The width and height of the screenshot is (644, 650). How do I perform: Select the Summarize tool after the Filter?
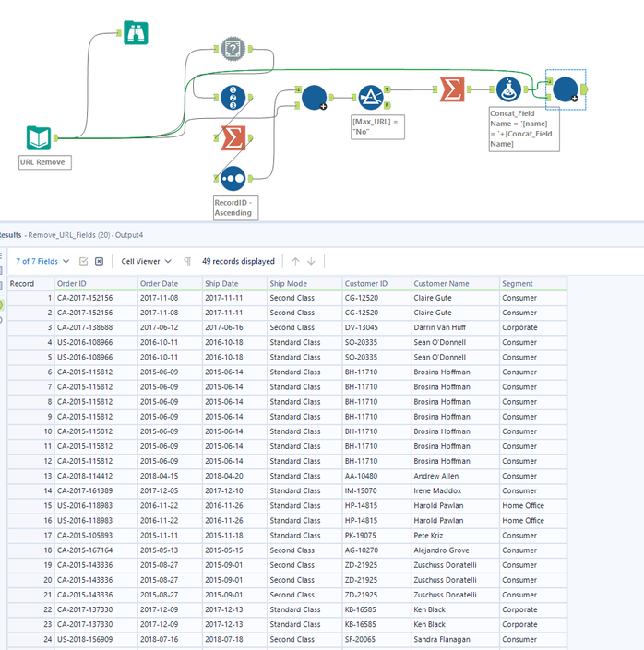coord(452,89)
